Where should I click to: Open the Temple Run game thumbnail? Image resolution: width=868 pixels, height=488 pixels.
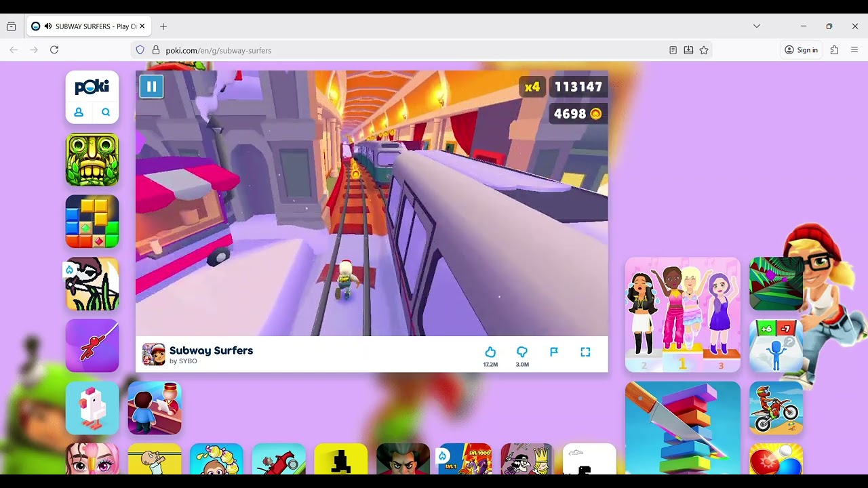[92, 159]
